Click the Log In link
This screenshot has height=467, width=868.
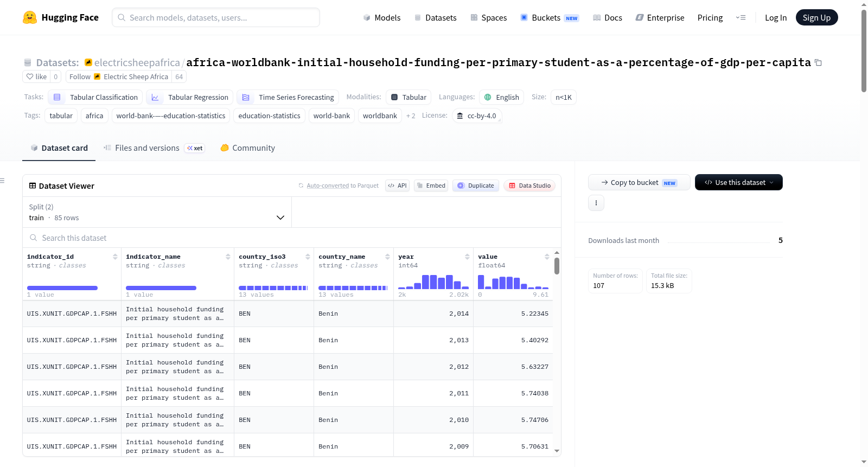tap(776, 17)
